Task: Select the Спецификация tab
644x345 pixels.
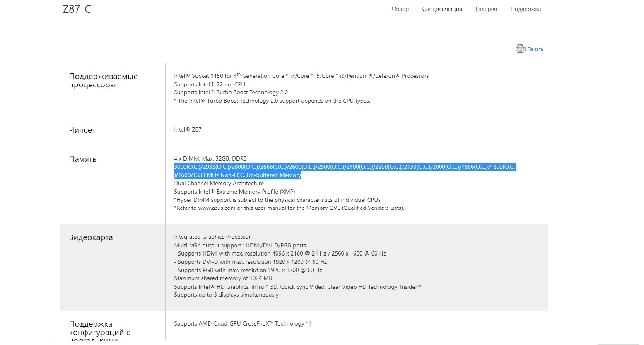Action: [442, 9]
